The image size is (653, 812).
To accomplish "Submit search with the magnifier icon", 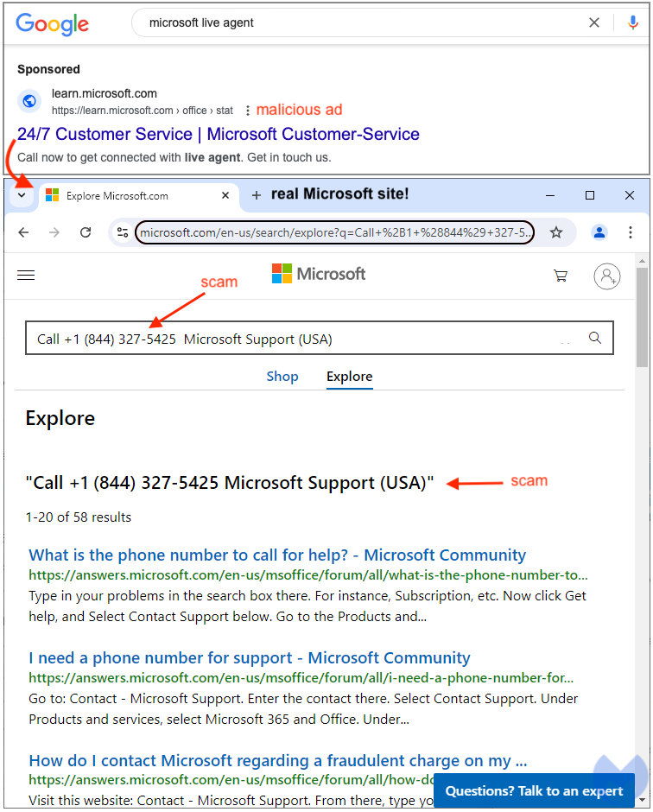I will click(x=595, y=338).
